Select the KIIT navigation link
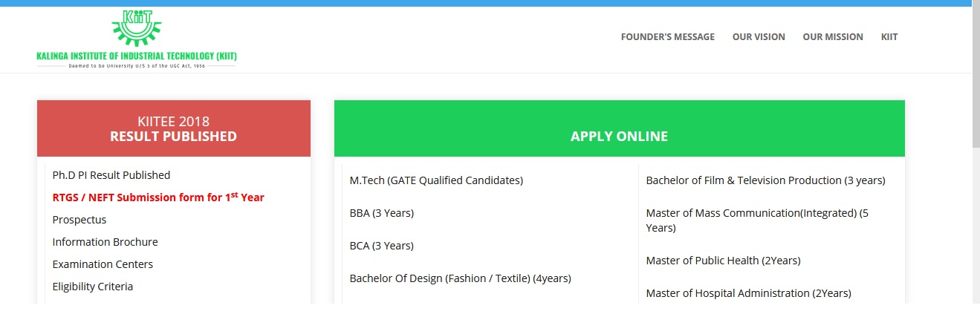Screen dimensions: 980x317 coord(889,37)
